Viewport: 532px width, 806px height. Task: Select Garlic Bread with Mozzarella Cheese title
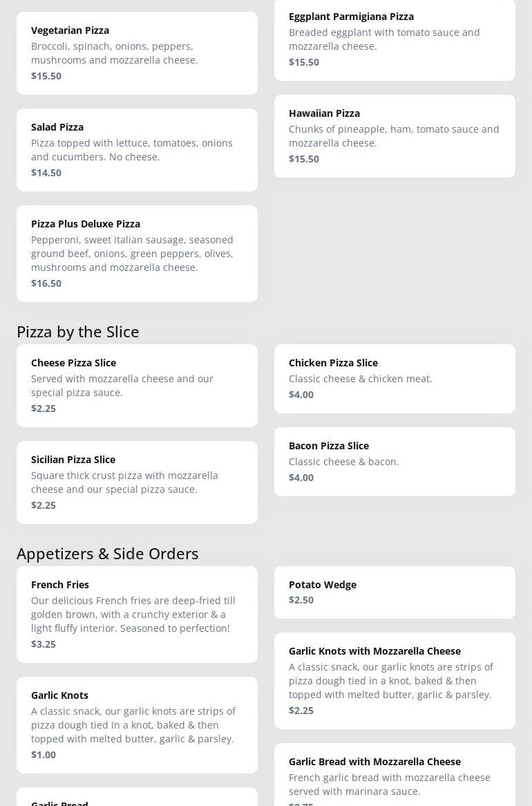tap(374, 762)
